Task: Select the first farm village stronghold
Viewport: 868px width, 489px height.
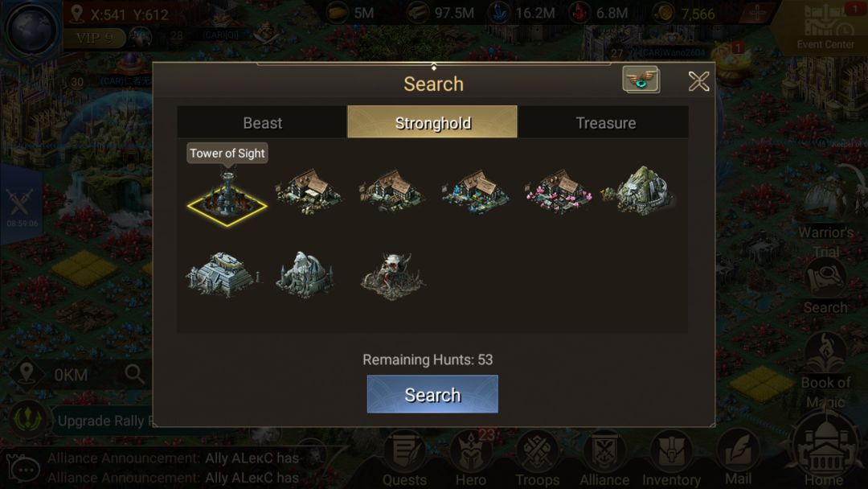Action: (x=309, y=192)
